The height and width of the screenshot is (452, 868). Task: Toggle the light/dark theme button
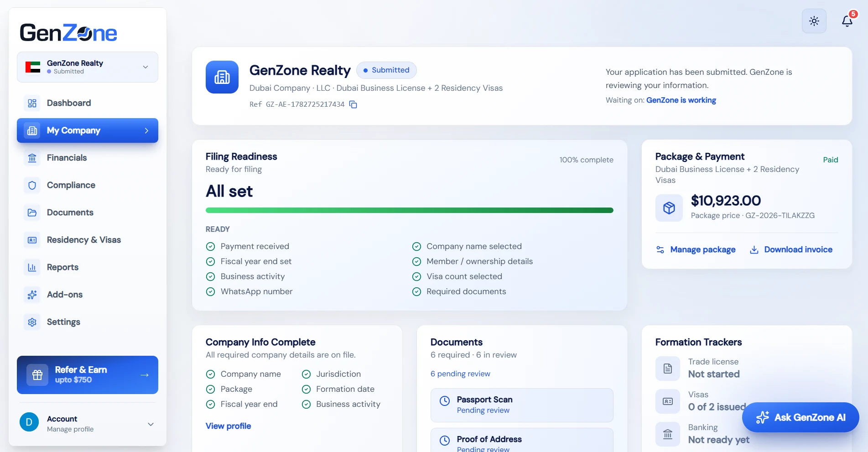point(814,21)
